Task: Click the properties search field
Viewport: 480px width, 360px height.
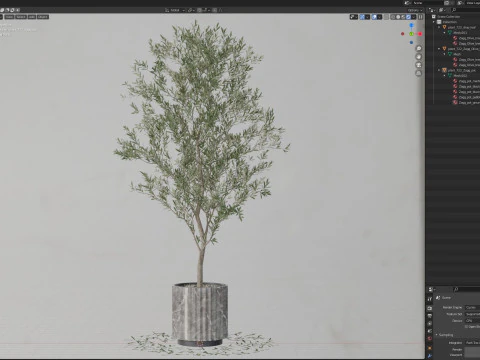Action: click(x=467, y=289)
